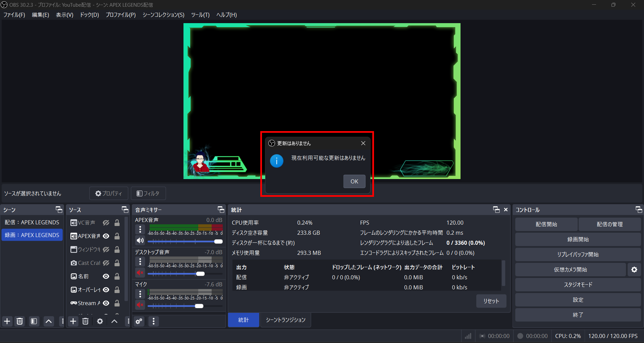This screenshot has width=644, height=343.
Task: Click the remove scene trash icon
Action: [x=20, y=321]
